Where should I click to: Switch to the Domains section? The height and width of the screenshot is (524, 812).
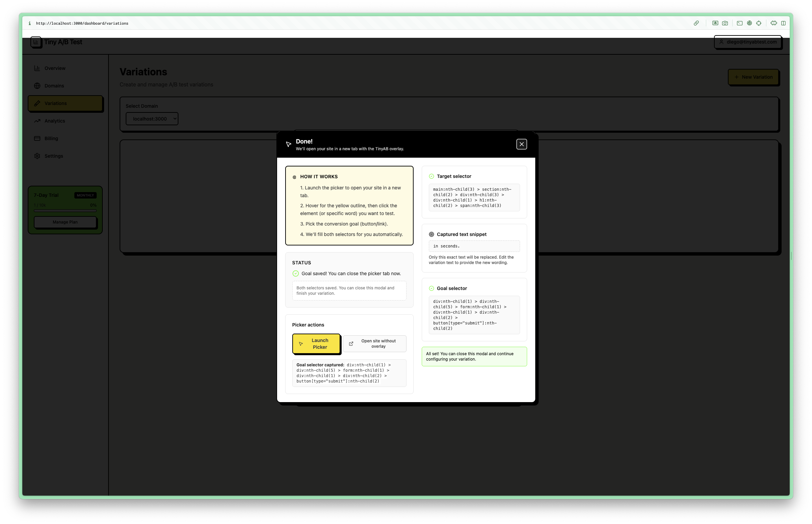54,86
